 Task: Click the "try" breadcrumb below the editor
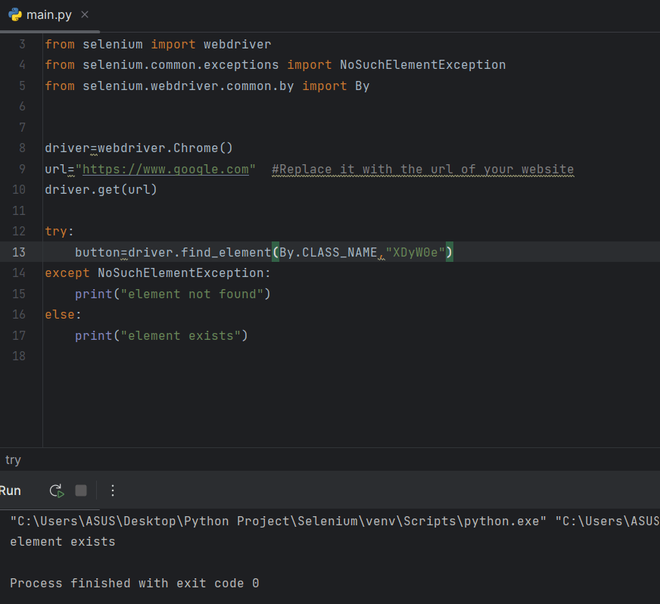click(x=13, y=460)
